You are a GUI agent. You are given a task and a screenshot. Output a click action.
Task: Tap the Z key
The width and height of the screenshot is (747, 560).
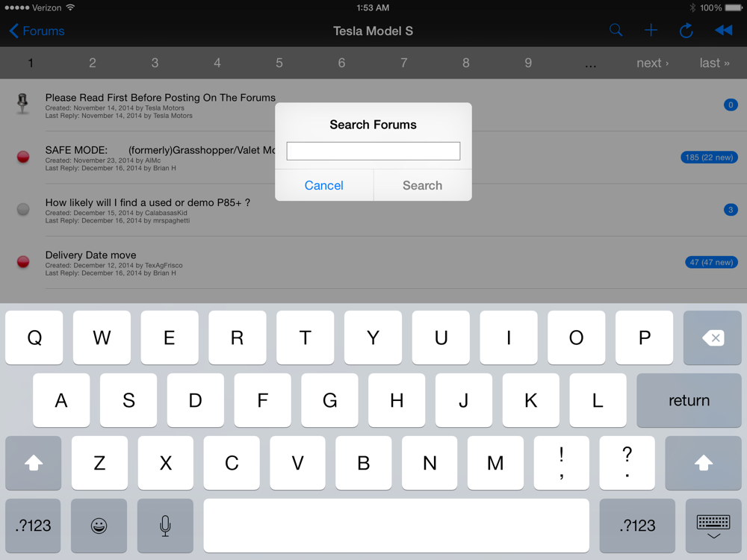[99, 463]
